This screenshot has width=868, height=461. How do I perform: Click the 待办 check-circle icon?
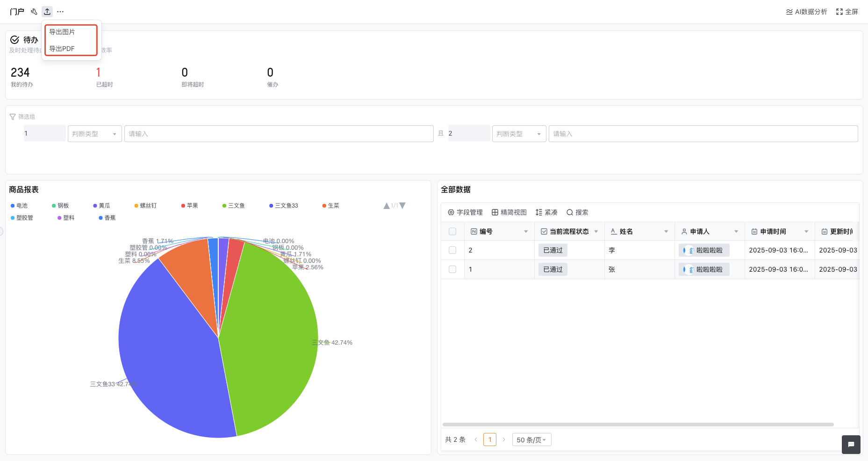[14, 40]
